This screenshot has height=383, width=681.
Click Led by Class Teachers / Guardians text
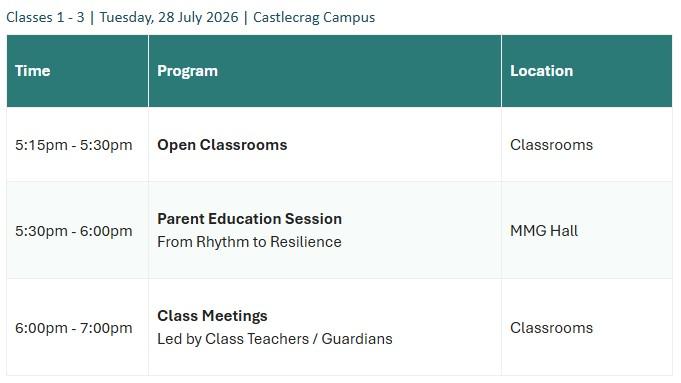pyautogui.click(x=274, y=339)
